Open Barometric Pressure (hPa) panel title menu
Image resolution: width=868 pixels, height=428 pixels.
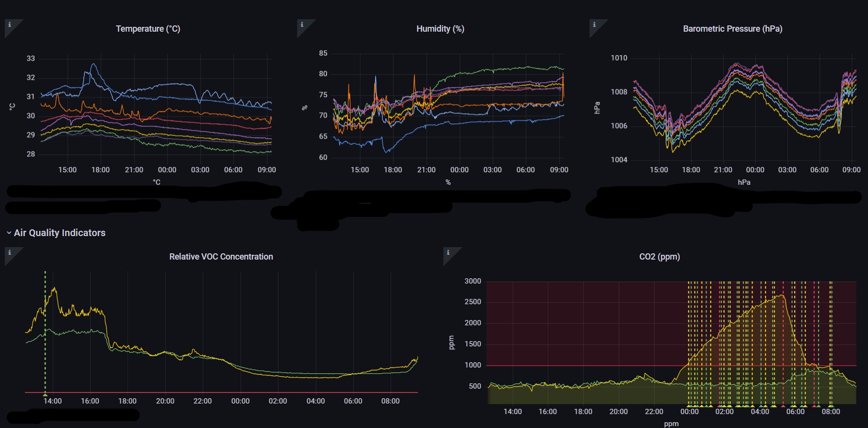tap(732, 29)
